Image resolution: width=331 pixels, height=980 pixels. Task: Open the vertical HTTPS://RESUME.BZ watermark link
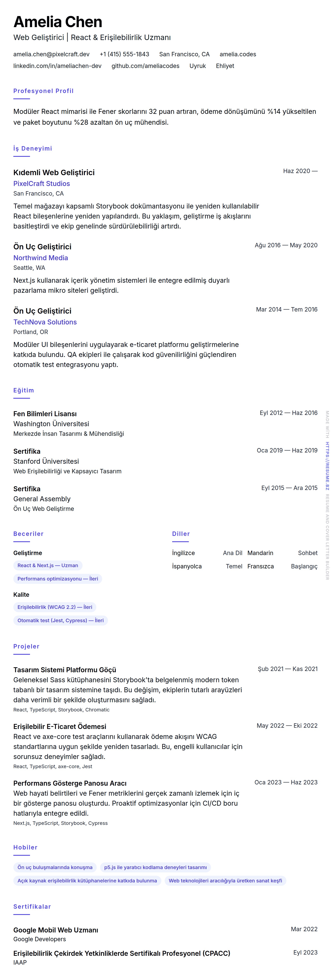coord(327,465)
